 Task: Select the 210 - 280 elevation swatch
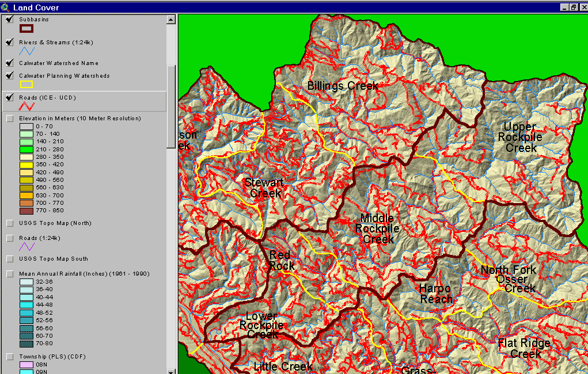(x=26, y=150)
